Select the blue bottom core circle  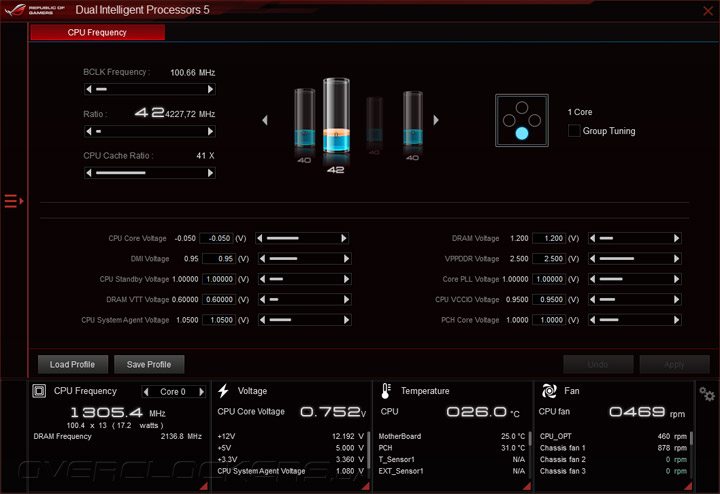522,134
